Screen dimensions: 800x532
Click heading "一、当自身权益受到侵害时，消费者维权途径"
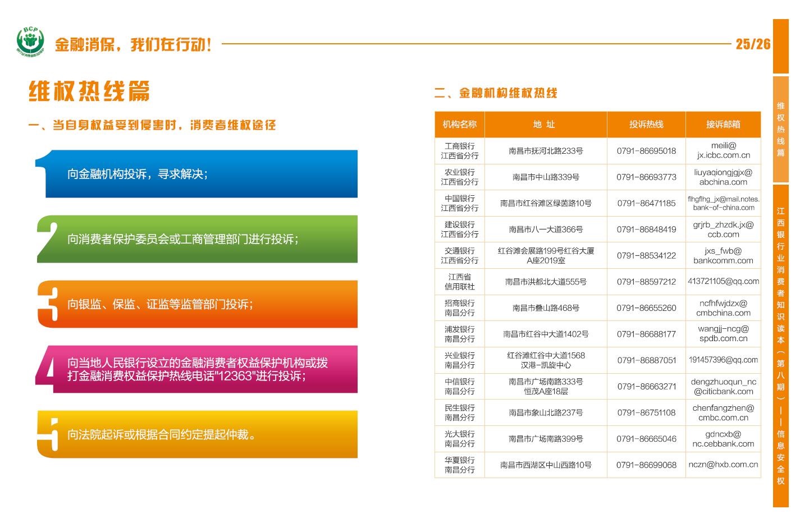[x=152, y=125]
